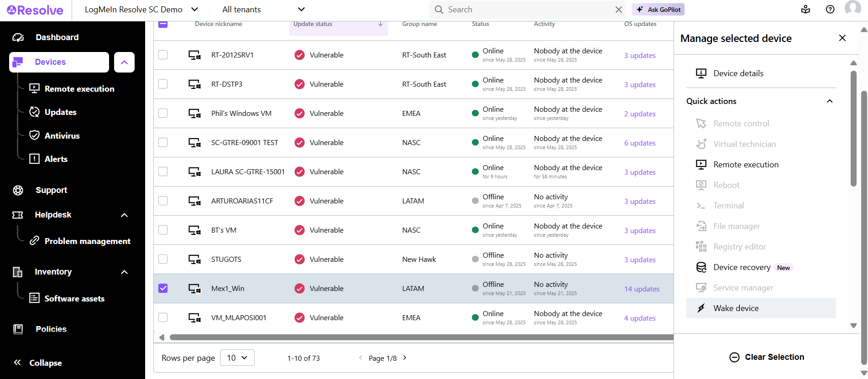Uncheck the Mex1_Win device checkbox

click(x=163, y=288)
